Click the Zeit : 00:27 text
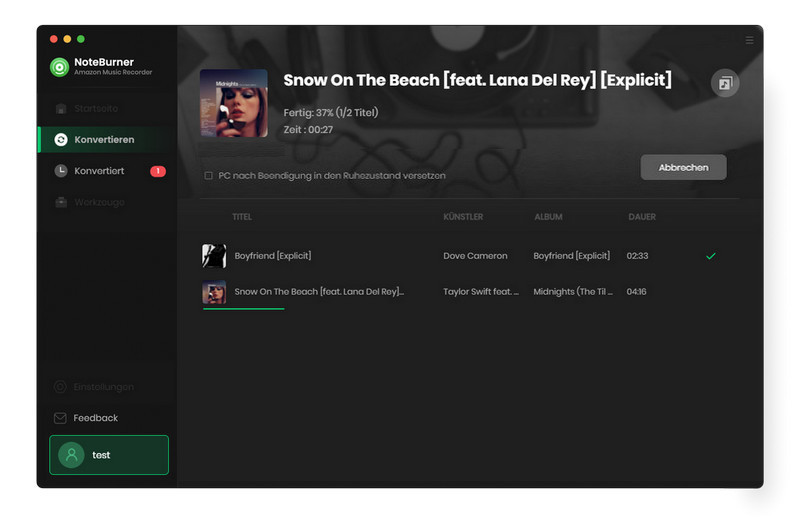 [308, 130]
